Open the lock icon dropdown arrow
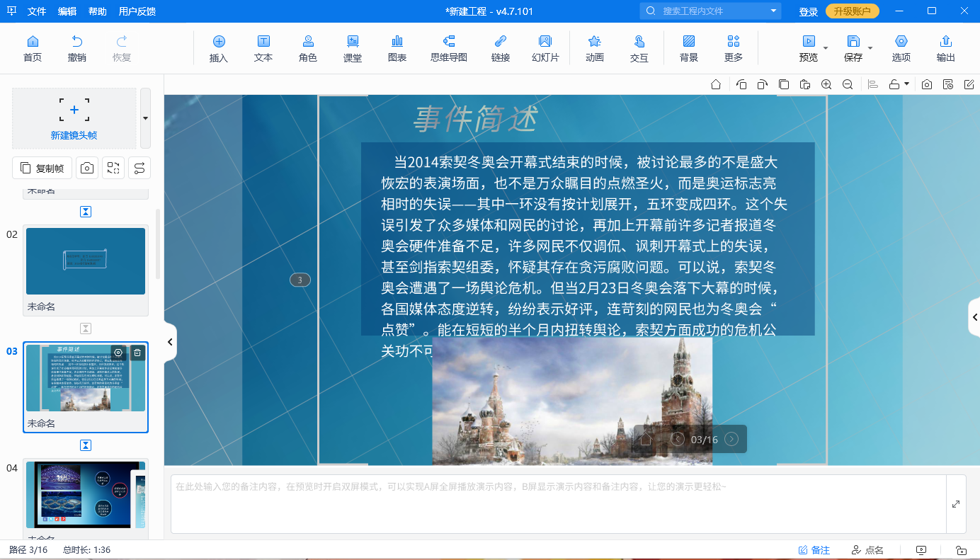Viewport: 980px width, 560px height. (906, 84)
